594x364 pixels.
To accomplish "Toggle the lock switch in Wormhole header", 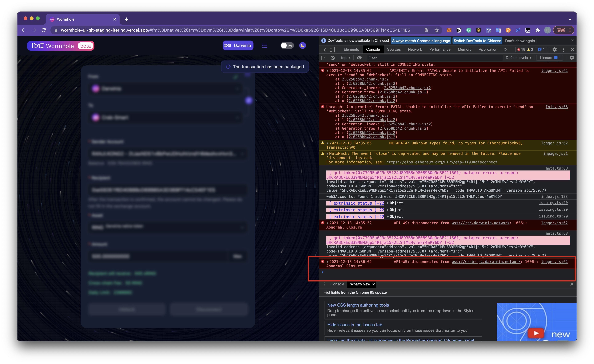I will click(287, 45).
